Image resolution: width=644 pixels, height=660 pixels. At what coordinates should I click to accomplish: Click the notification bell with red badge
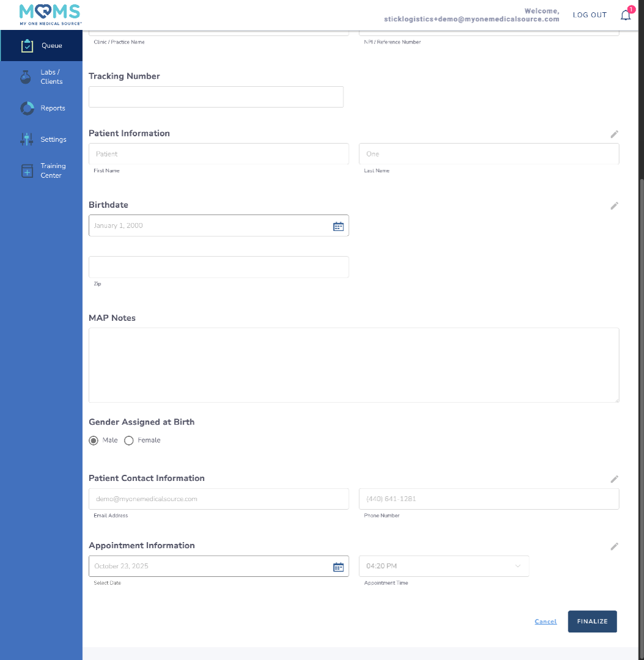[x=625, y=15]
